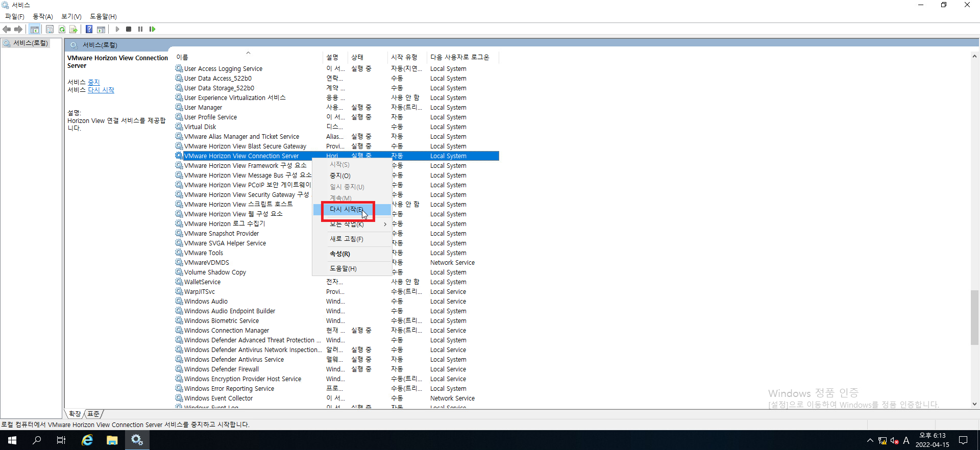This screenshot has width=980, height=450.
Task: Click the IME 'A' language indicator
Action: click(x=906, y=440)
